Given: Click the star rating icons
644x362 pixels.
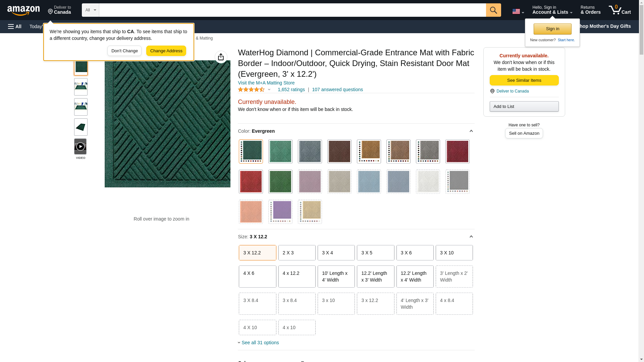Looking at the screenshot, I should click(252, 89).
